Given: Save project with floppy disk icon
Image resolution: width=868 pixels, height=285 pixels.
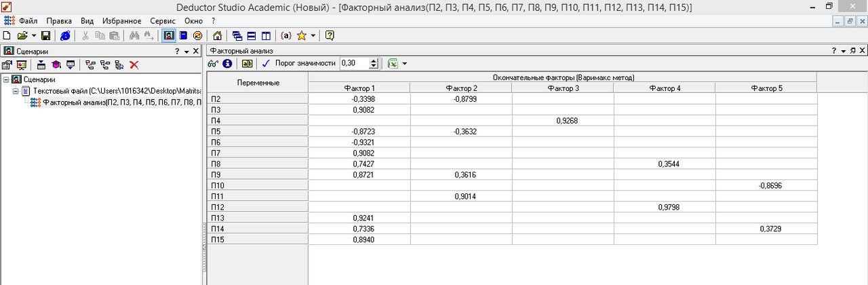Looking at the screenshot, I should 45,35.
